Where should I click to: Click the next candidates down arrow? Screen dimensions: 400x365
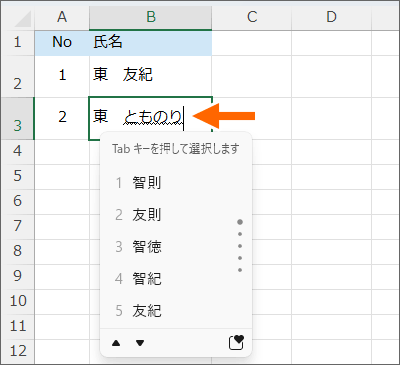click(x=140, y=343)
